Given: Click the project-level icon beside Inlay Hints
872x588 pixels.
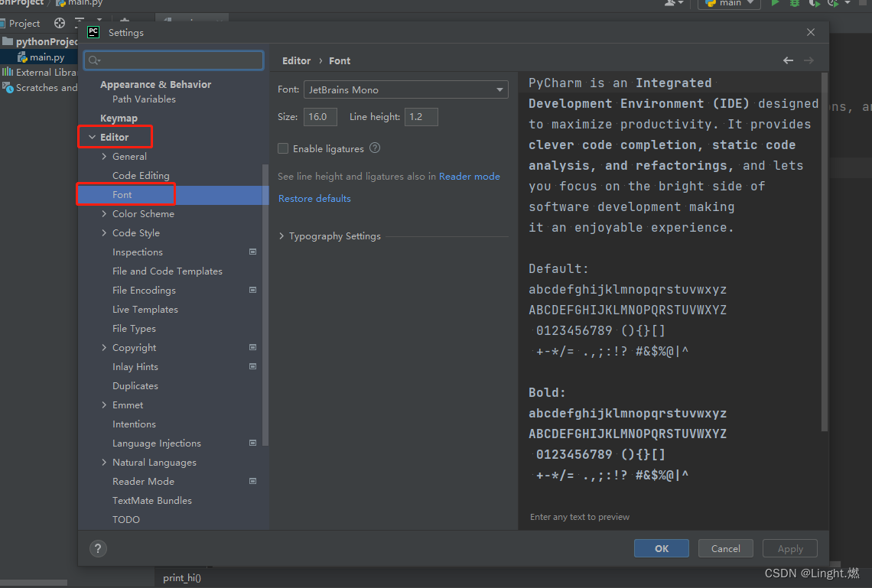Looking at the screenshot, I should [252, 366].
